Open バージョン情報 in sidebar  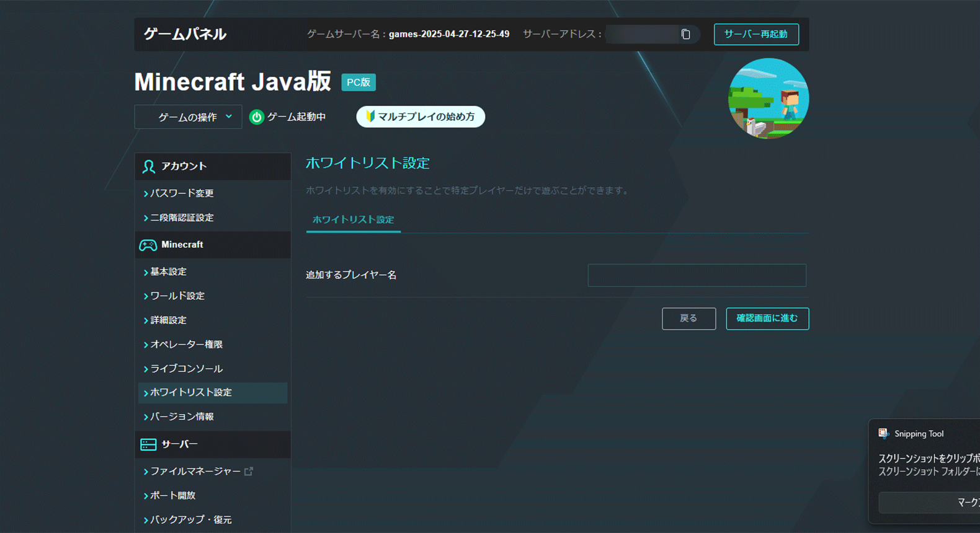182,416
